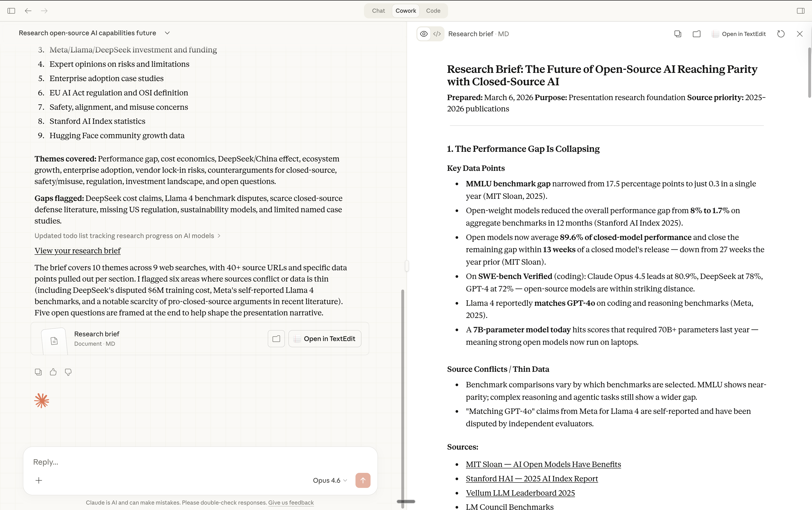Expand the updated todo list step

128,236
